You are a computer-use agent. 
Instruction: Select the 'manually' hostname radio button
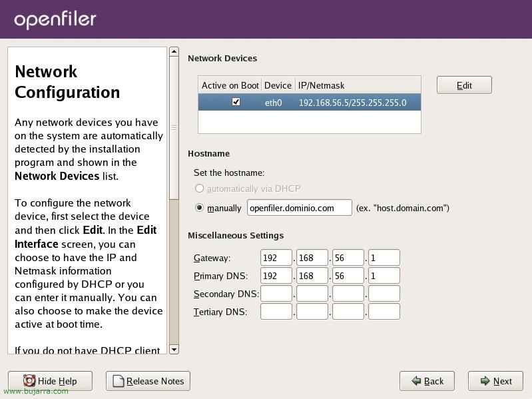click(x=199, y=208)
